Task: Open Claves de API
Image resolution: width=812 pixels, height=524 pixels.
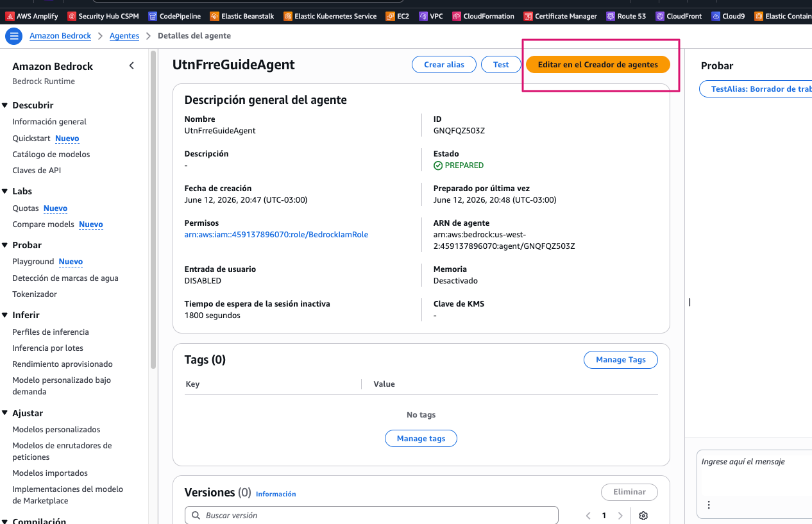Action: pyautogui.click(x=37, y=170)
